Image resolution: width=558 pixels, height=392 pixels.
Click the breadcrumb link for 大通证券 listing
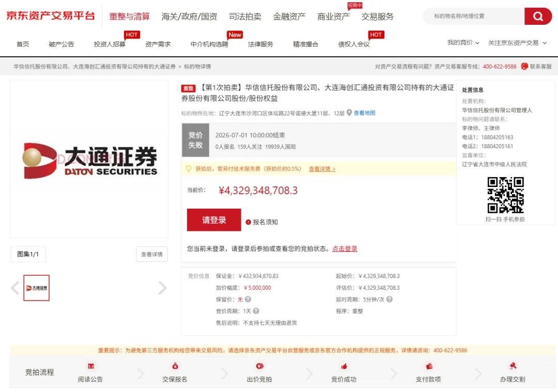[95, 67]
